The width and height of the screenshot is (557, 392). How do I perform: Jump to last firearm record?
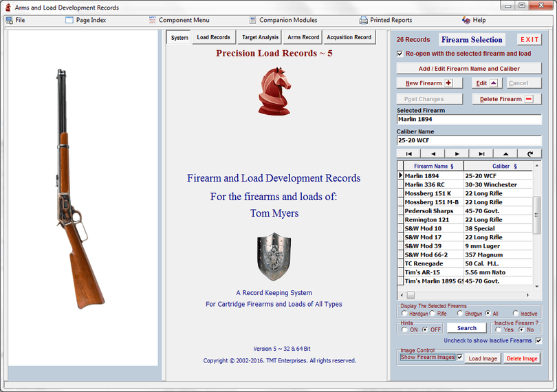[481, 153]
